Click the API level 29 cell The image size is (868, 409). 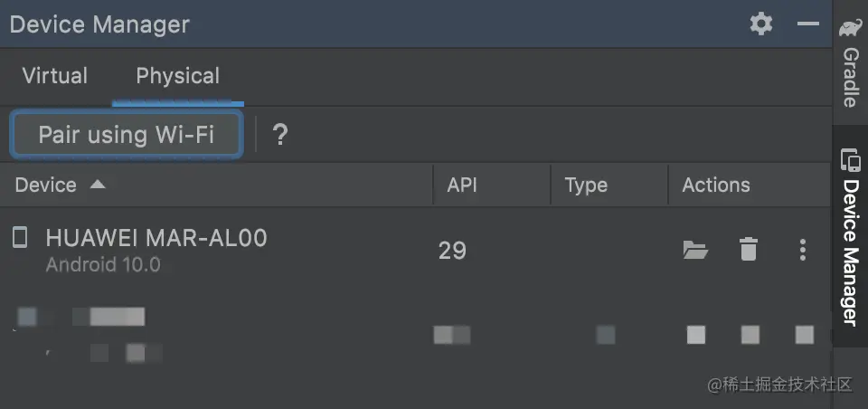452,251
